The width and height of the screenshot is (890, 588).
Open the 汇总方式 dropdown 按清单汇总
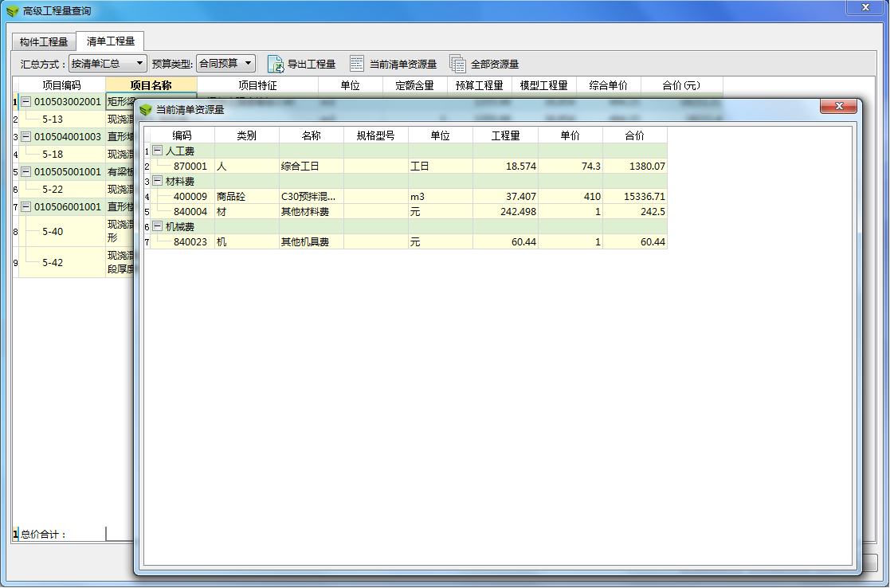108,64
